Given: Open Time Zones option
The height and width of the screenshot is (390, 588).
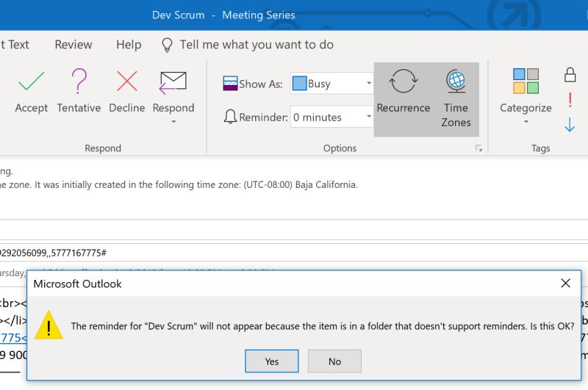Looking at the screenshot, I should tap(456, 98).
